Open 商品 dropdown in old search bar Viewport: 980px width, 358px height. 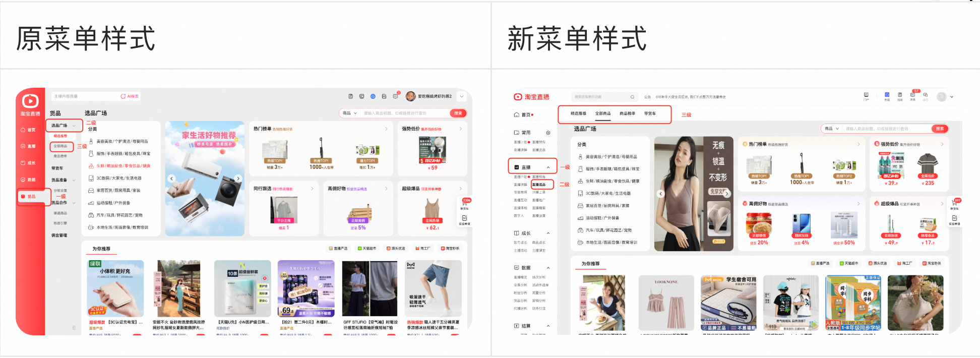click(350, 113)
